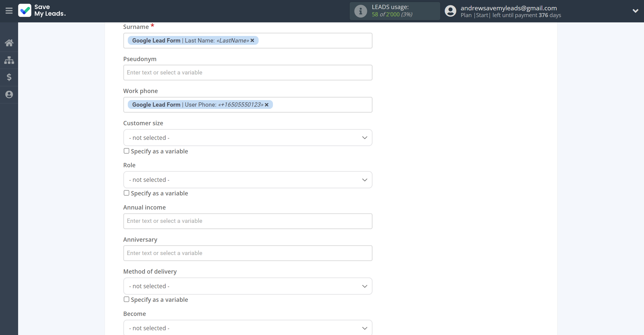
Task: Click the andrewsavemyleads@gmail.com account email
Action: pos(509,8)
